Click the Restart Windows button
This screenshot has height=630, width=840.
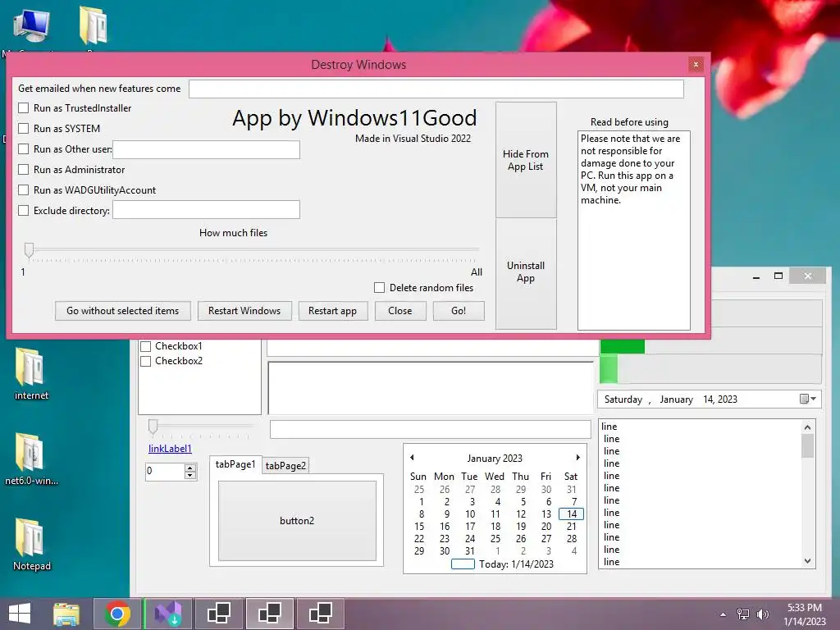(244, 311)
